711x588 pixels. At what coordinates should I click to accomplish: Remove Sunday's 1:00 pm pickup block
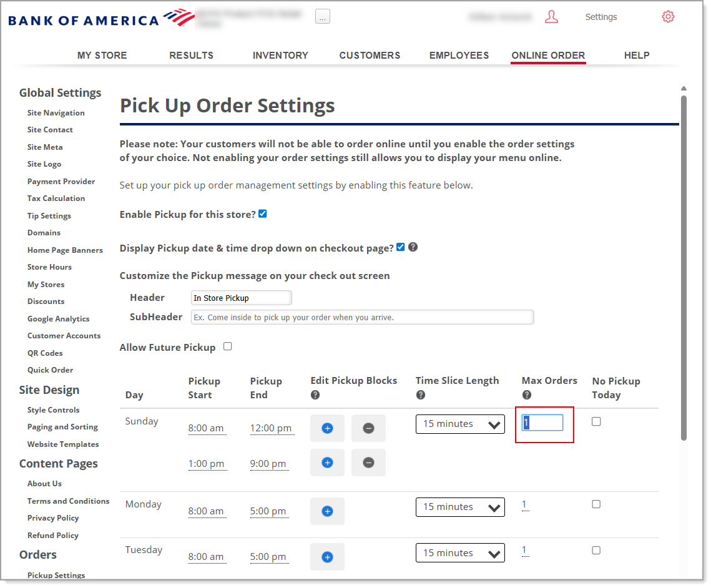(x=368, y=463)
